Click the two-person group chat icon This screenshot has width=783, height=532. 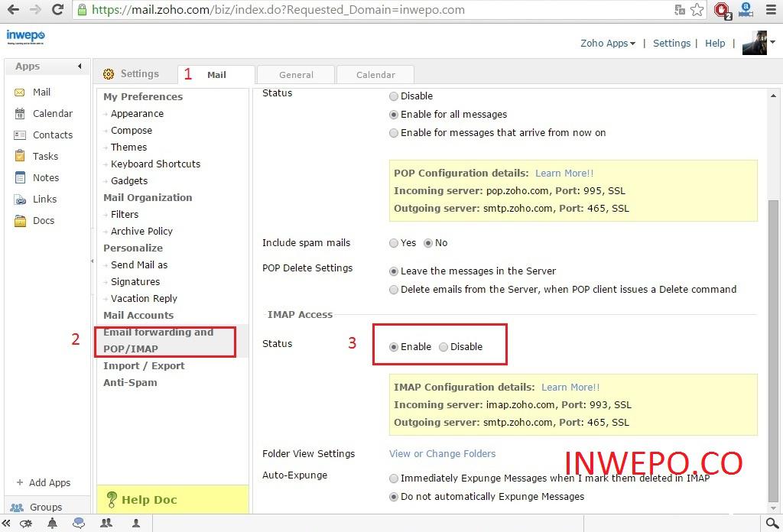coord(106,523)
